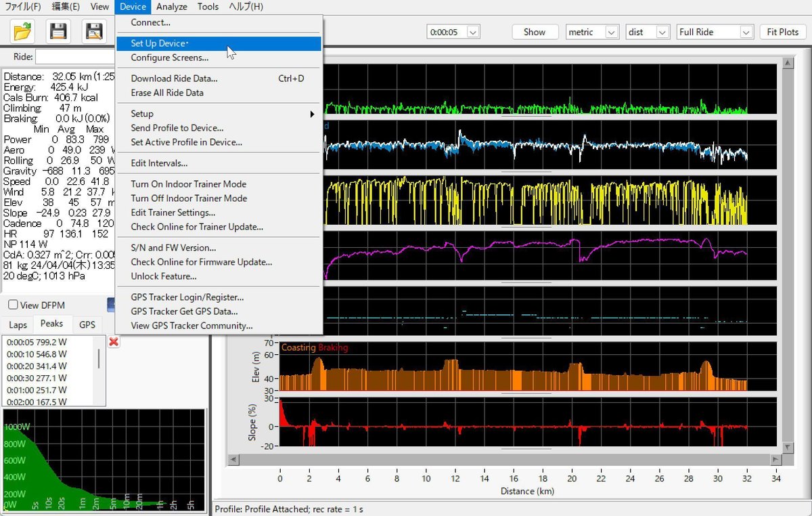Click the open ride file folder icon
The width and height of the screenshot is (812, 516).
[23, 30]
